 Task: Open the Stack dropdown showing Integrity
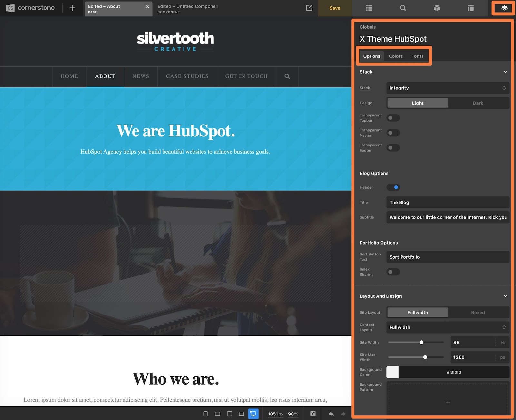(447, 88)
